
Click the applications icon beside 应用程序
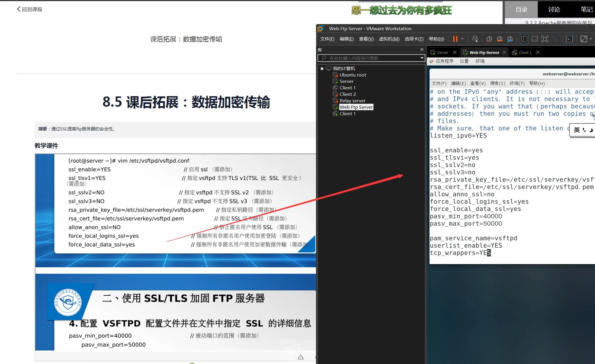pos(432,61)
